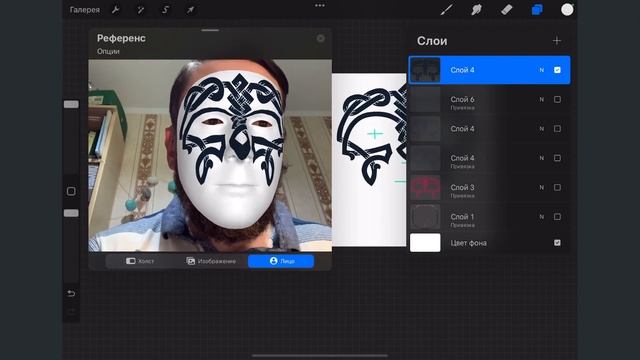Grab the Референс panel drag handle
Screen dimensions: 640x360
coord(210,30)
